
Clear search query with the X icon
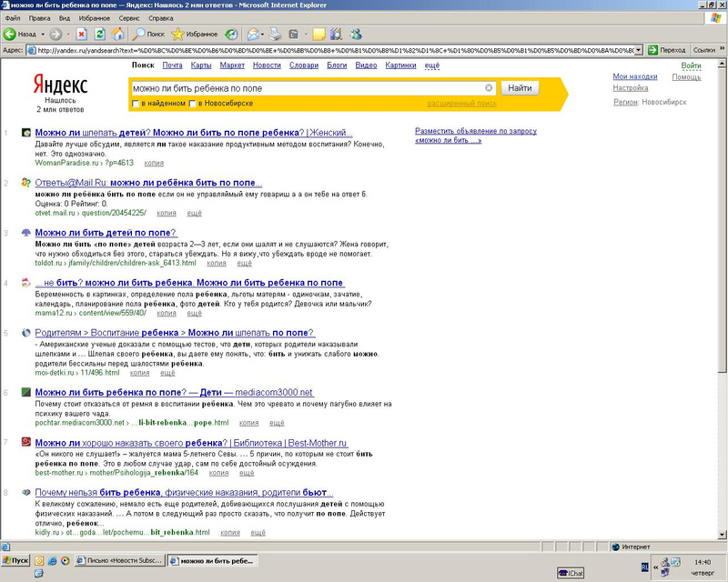489,88
